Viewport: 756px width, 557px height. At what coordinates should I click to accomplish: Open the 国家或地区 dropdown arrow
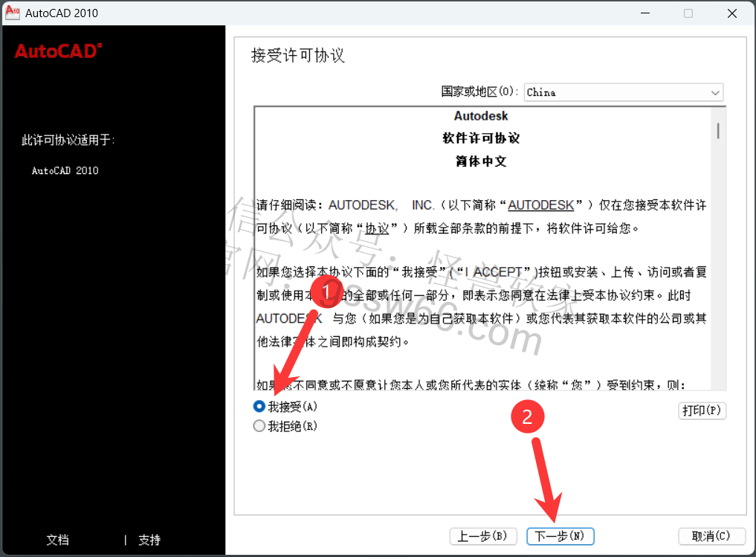pyautogui.click(x=715, y=93)
